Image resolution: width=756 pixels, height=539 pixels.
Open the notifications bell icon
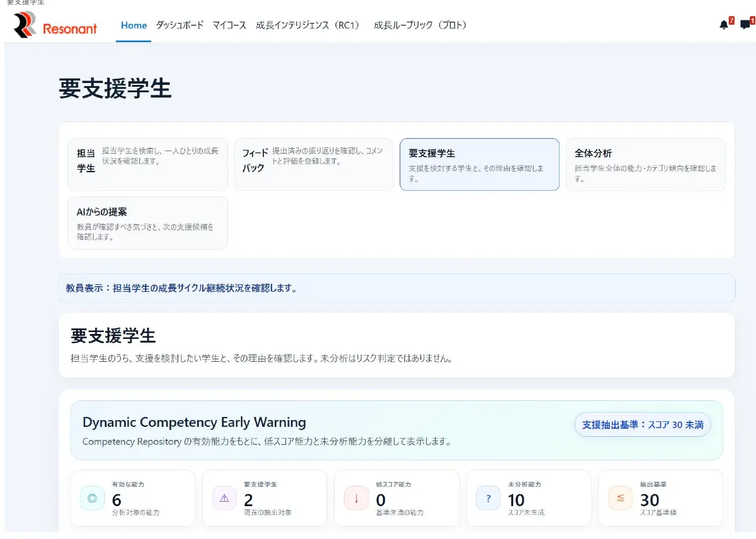click(x=723, y=25)
